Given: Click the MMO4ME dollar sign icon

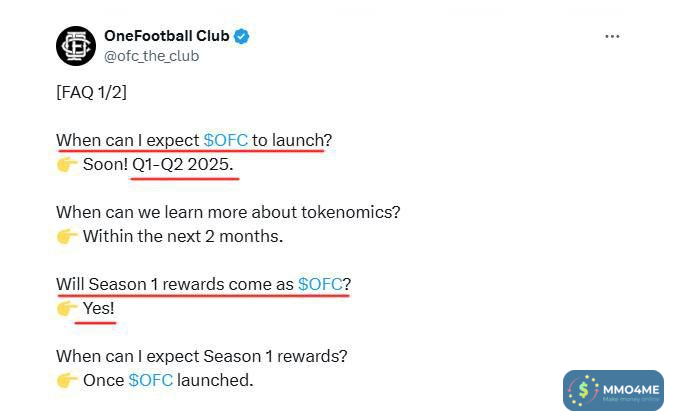Looking at the screenshot, I should click(x=583, y=391).
